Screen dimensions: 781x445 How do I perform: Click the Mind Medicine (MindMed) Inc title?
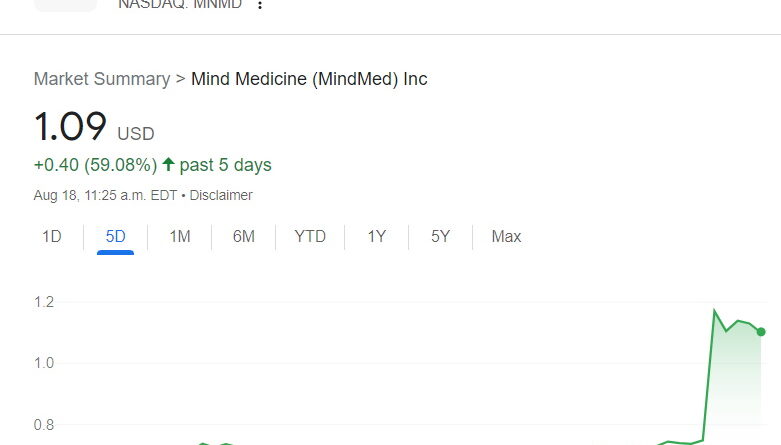coord(309,79)
